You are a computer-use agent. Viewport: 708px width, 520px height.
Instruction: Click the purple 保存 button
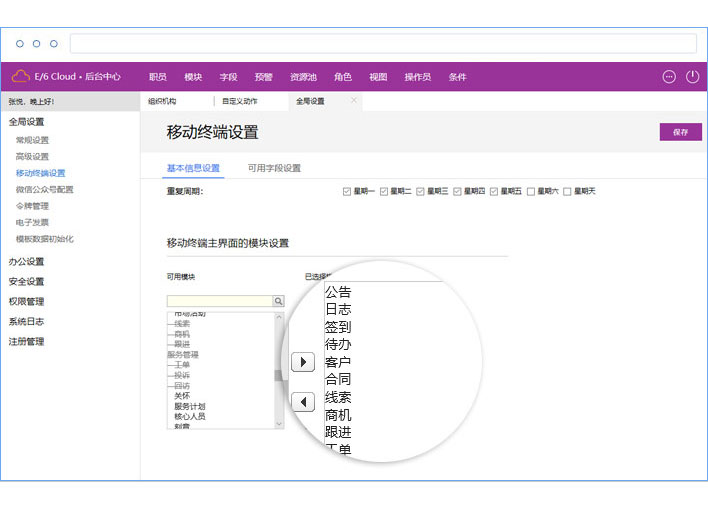[x=680, y=132]
